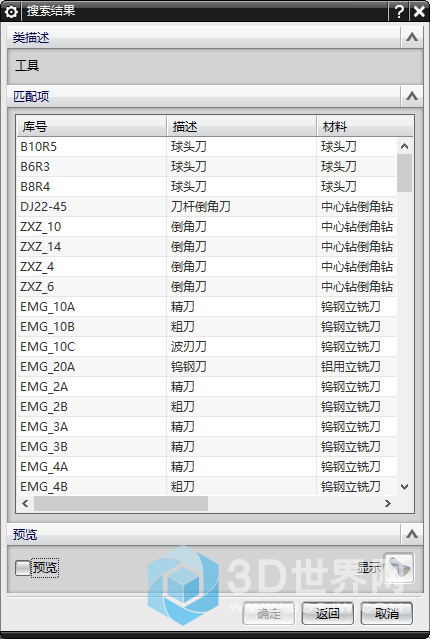Open the gear settings icon in title bar
The image size is (430, 639).
[11, 11]
